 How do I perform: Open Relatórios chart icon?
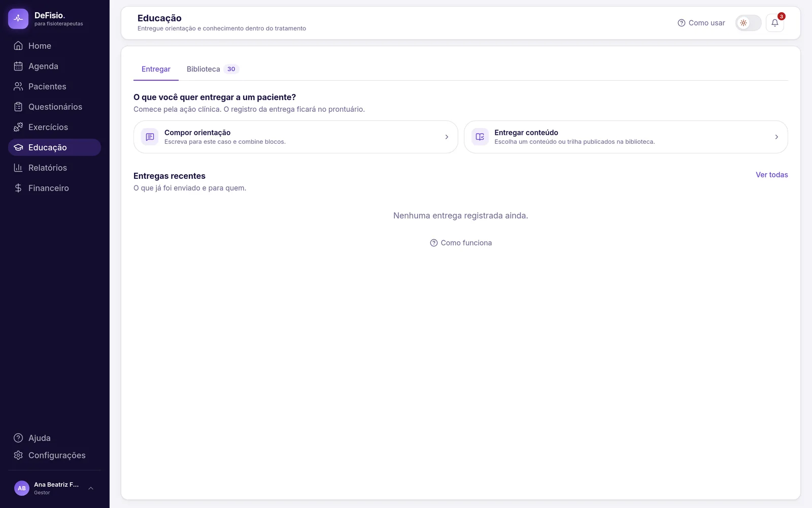tap(18, 168)
